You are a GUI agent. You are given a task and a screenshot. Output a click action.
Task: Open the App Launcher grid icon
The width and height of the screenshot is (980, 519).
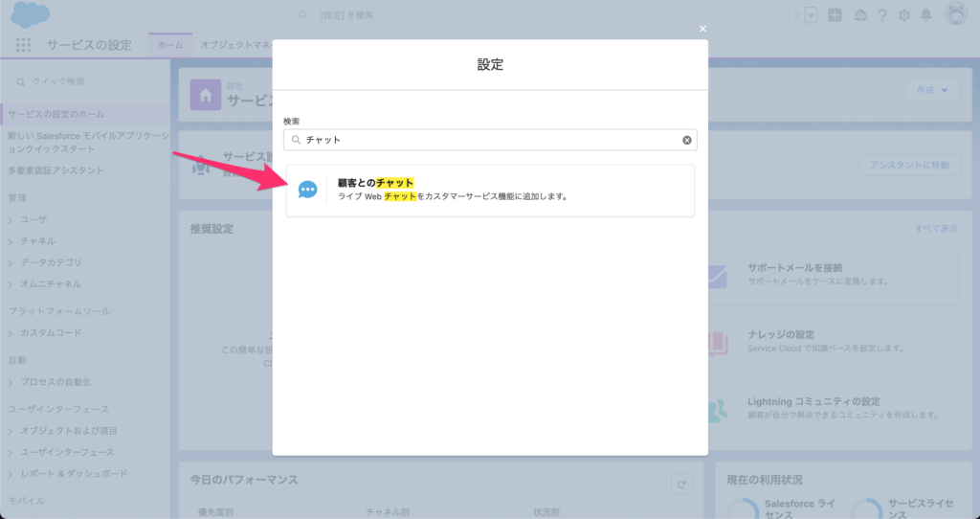point(23,45)
